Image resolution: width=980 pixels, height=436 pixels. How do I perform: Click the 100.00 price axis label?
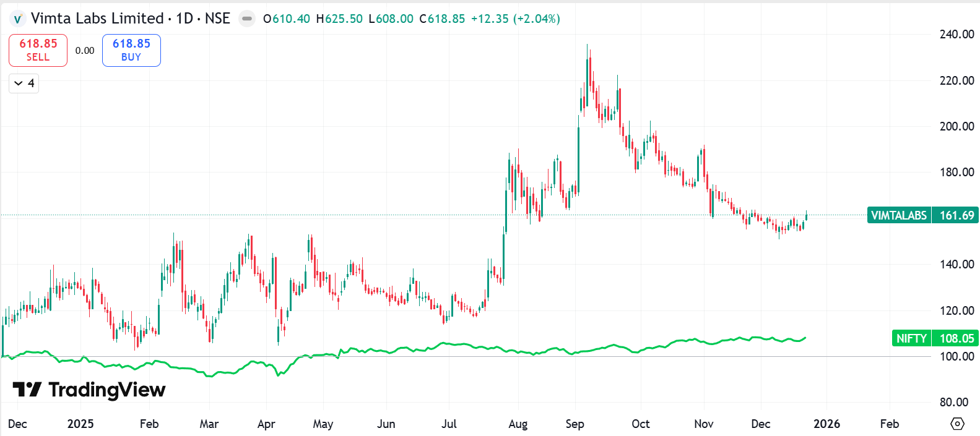956,356
